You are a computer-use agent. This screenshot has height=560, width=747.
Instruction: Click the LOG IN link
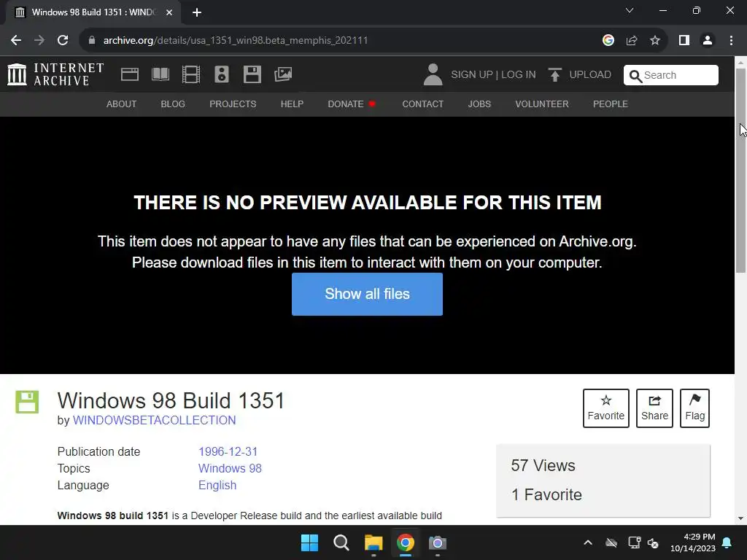[x=519, y=75]
